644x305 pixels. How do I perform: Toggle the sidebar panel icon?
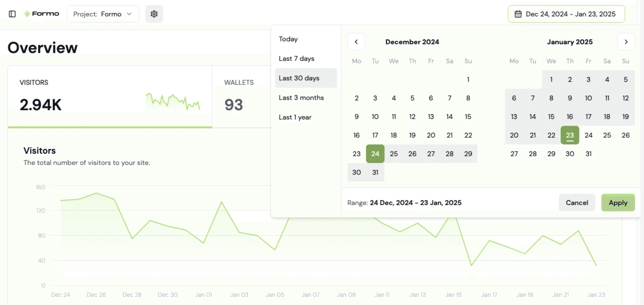coord(12,14)
